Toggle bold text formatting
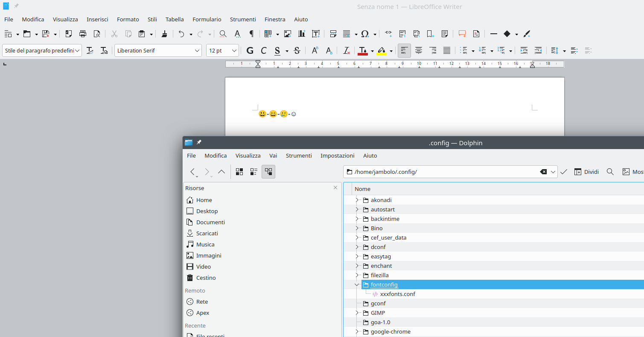The image size is (644, 337). pyautogui.click(x=250, y=50)
